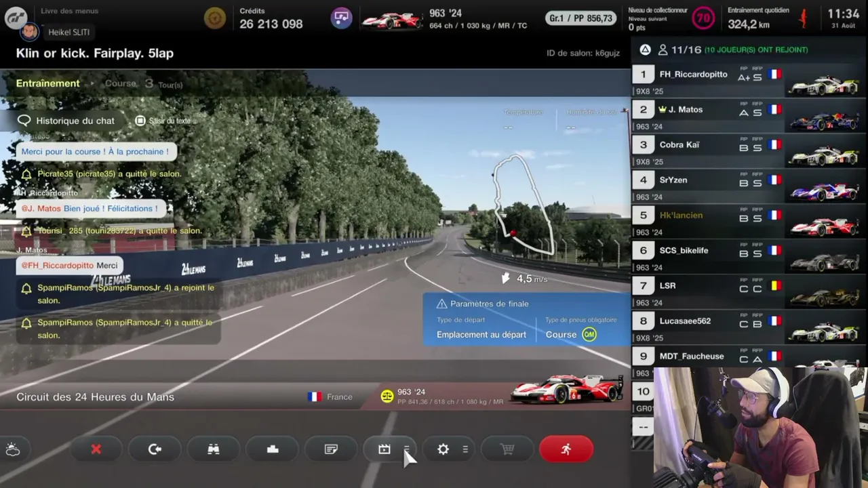The height and width of the screenshot is (488, 868).
Task: Click the gold credits coin icon
Action: 215,18
